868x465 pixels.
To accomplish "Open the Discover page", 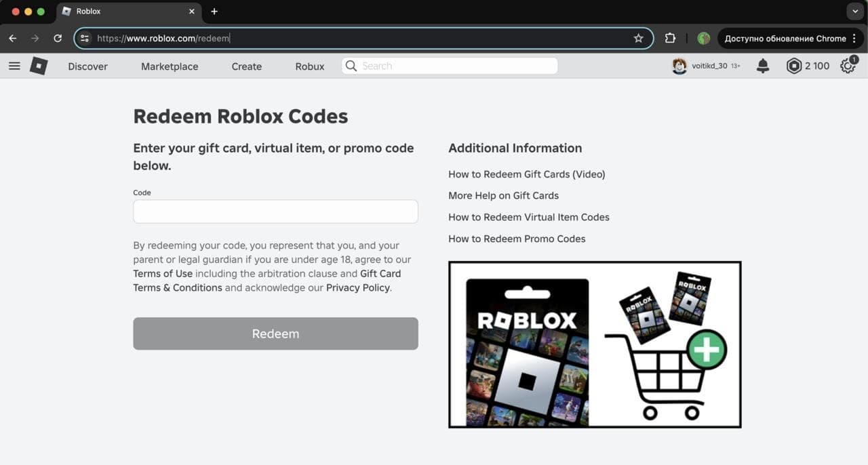I will coord(87,66).
